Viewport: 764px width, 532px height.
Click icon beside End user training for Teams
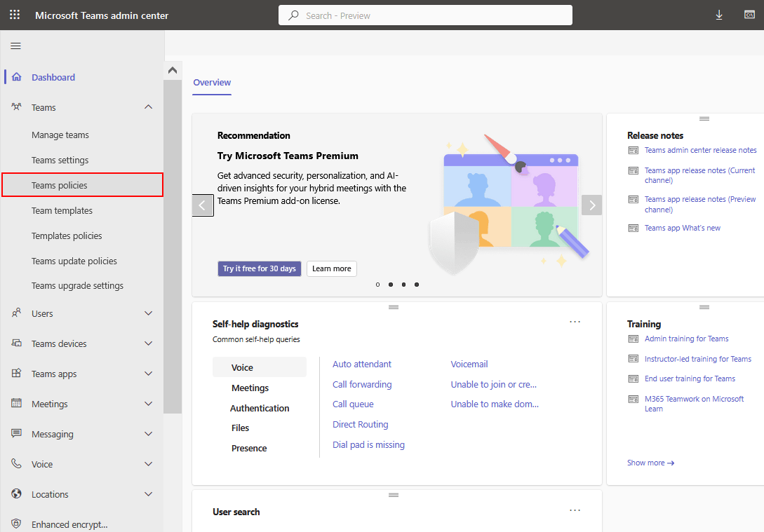tap(634, 378)
